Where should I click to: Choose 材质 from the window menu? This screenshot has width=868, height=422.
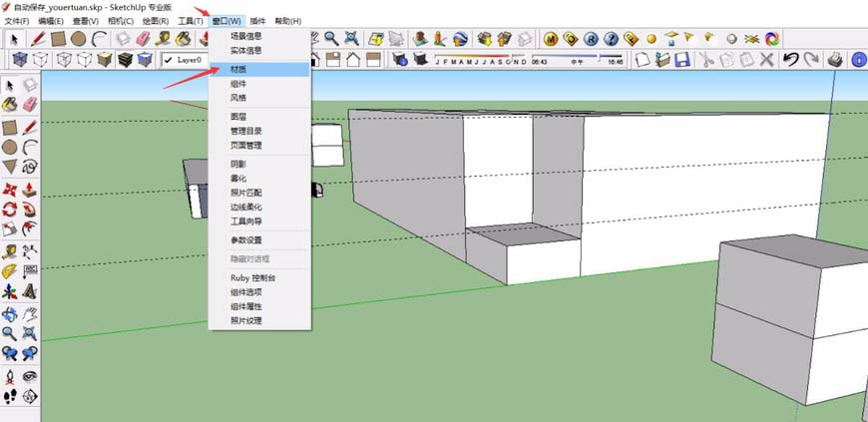[x=239, y=70]
